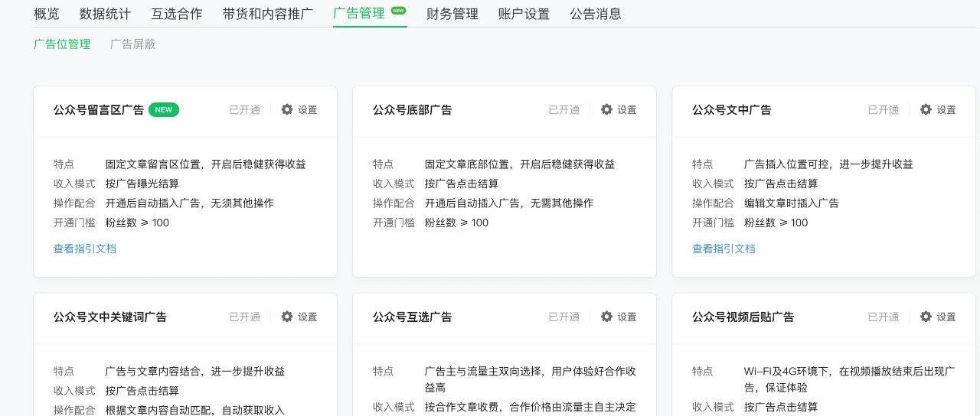The height and width of the screenshot is (416, 980).
Task: Open the 公告消息 tab
Action: click(x=596, y=14)
